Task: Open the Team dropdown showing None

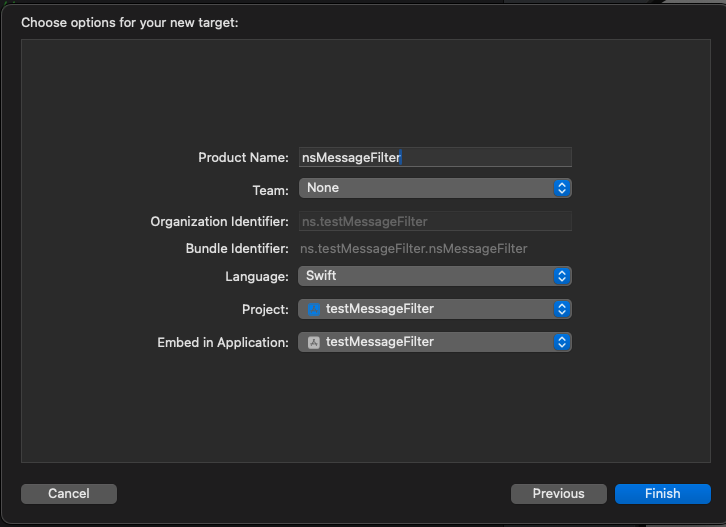Action: pyautogui.click(x=435, y=188)
